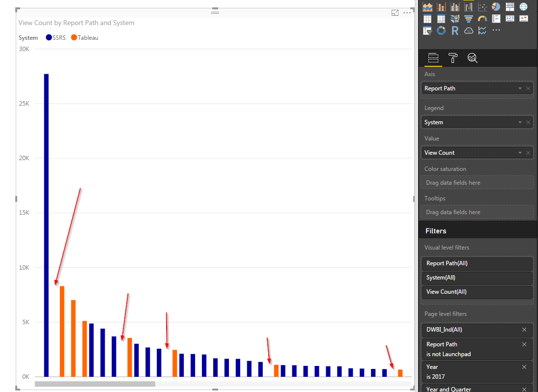Open the Report Path axis field dropdown
538x392 pixels.
point(520,88)
